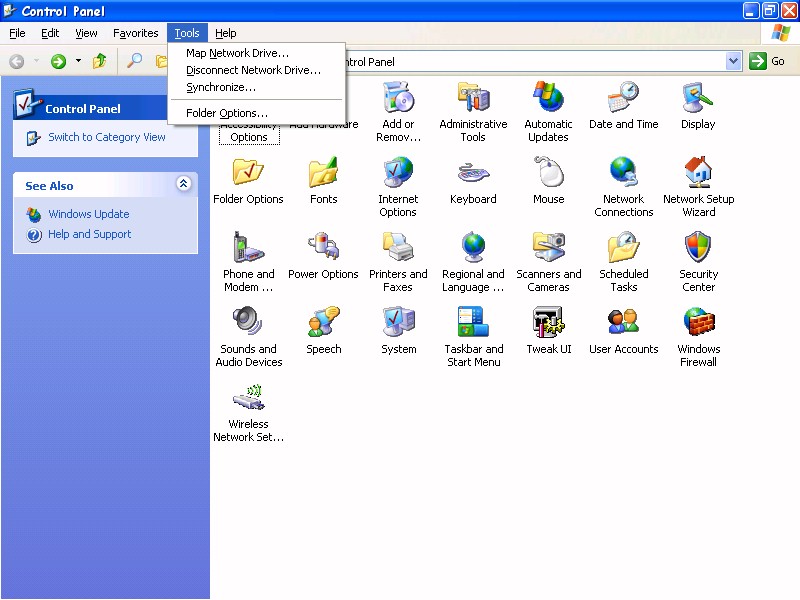Screen dimensions: 800x600
Task: Open Date and Time settings
Action: coord(623,106)
